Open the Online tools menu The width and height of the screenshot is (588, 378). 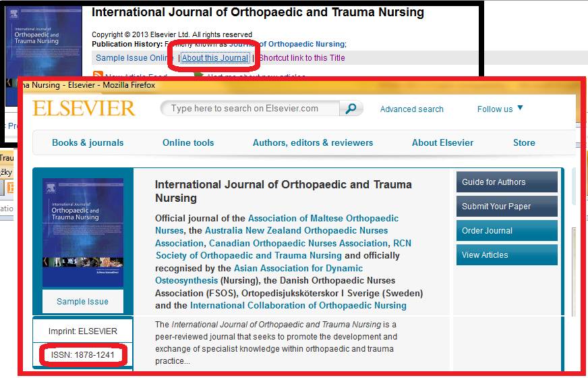pos(188,142)
